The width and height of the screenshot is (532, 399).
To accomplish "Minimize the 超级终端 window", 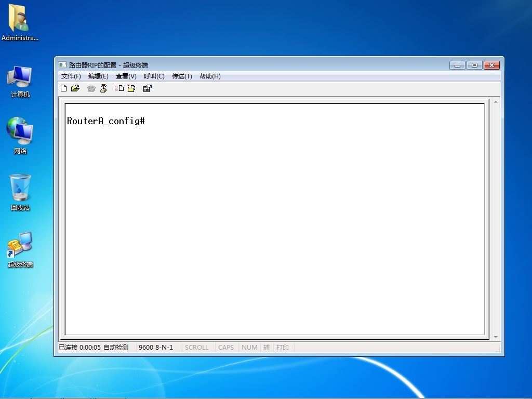I will pyautogui.click(x=457, y=65).
